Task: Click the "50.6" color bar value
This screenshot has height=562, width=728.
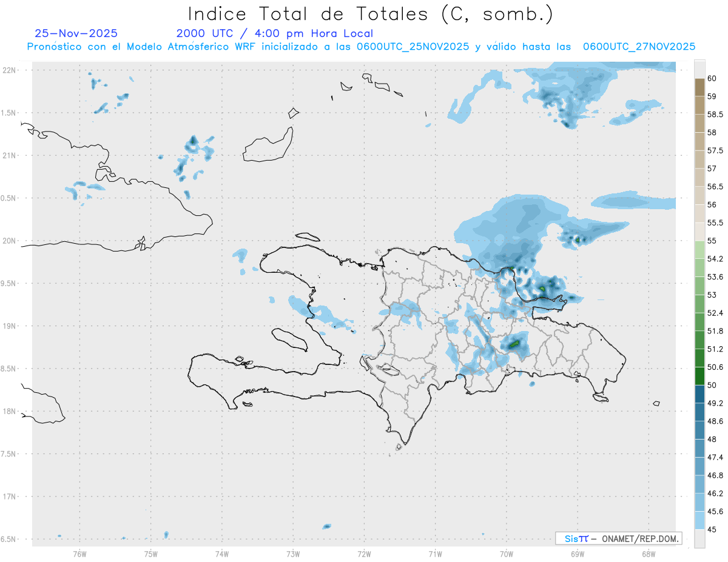Action: (716, 367)
